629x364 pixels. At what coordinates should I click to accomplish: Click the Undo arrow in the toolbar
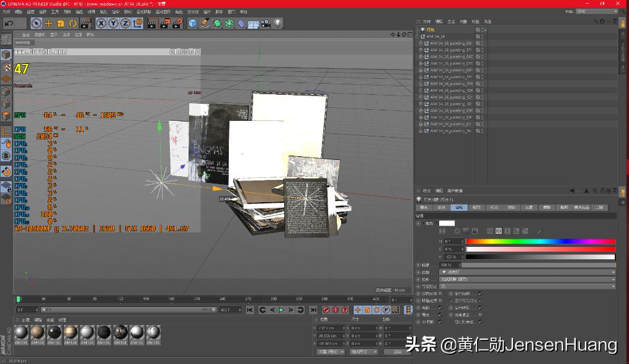(x=9, y=24)
